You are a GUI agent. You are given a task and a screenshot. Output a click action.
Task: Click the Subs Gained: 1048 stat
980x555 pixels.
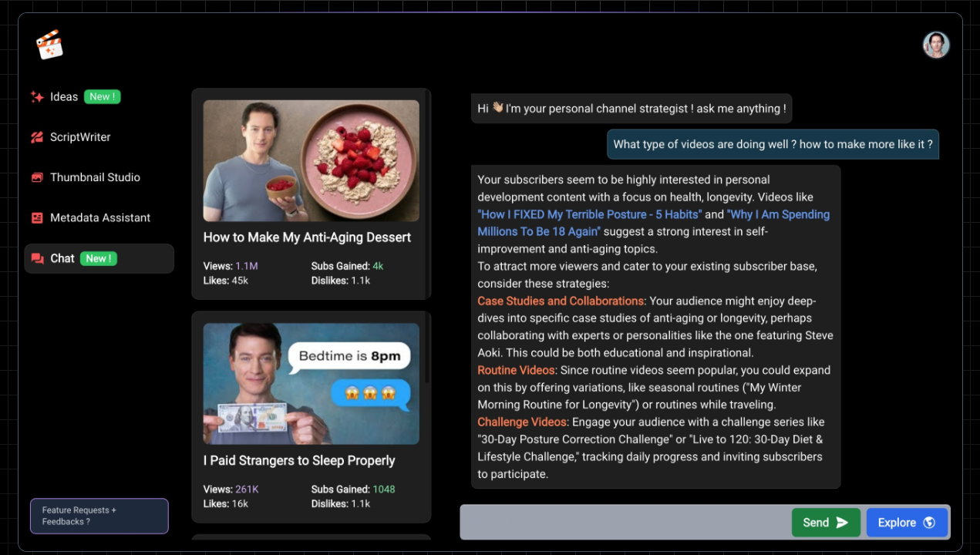[x=353, y=489]
